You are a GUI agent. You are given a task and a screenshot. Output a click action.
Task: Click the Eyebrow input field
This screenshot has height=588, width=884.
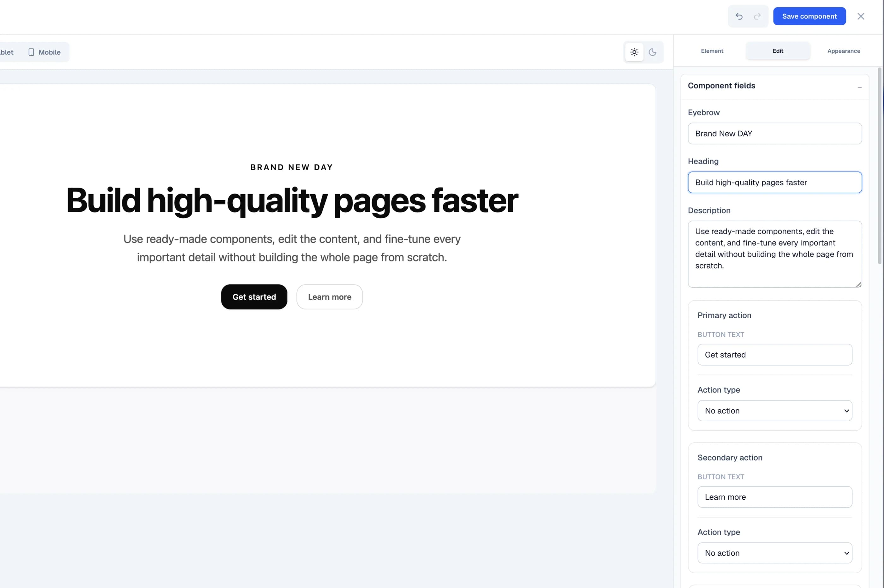pos(774,134)
